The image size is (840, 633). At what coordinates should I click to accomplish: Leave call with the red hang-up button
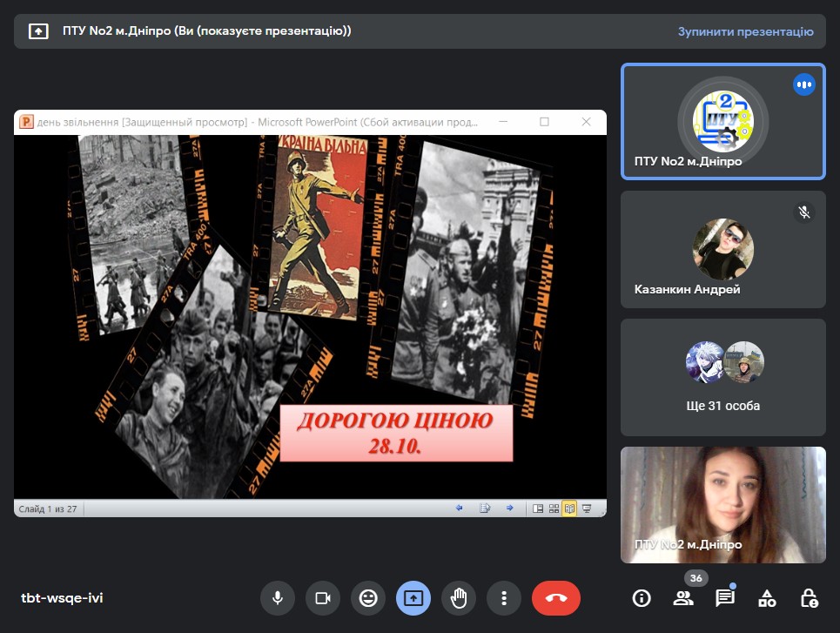(x=556, y=598)
